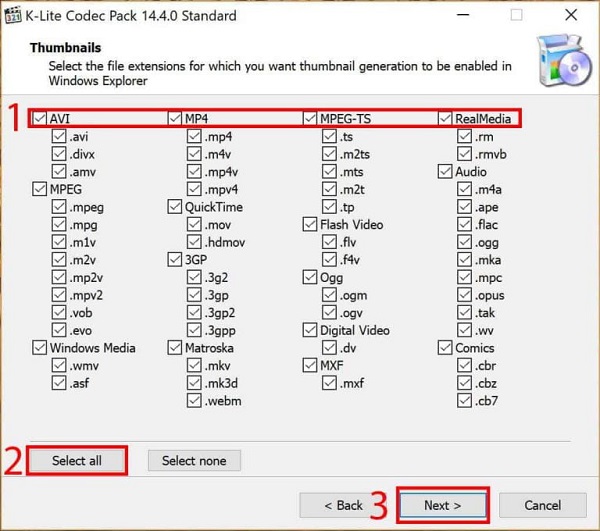The image size is (600, 531).
Task: Toggle the .mp2v checkbox
Action: [59, 277]
